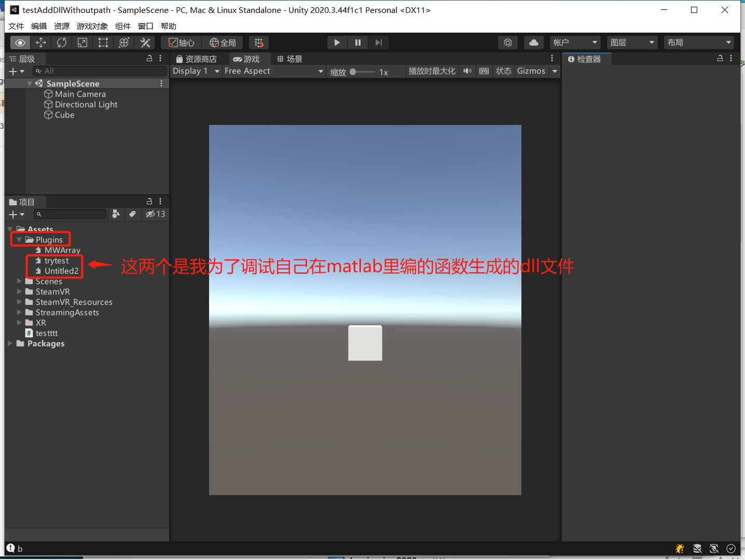Toggle the 状态 stats overlay
The image size is (745, 560).
pyautogui.click(x=503, y=71)
